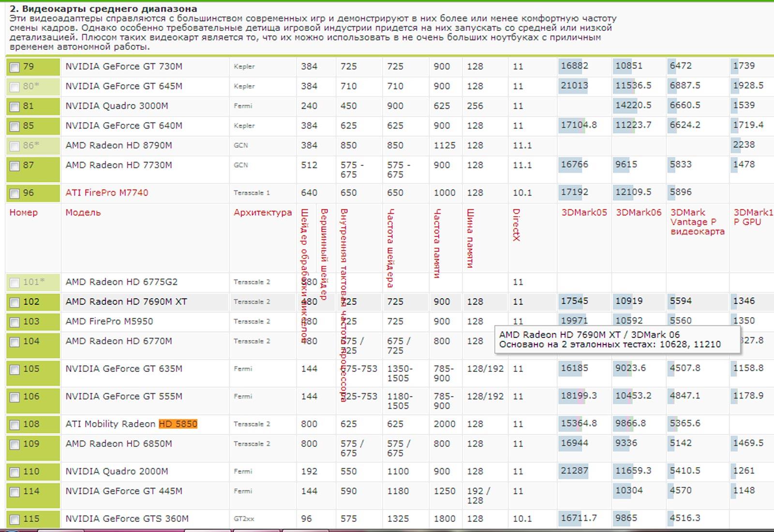This screenshot has height=532, width=774.
Task: Sort by the Частота шейдера column header
Action: coord(391,248)
